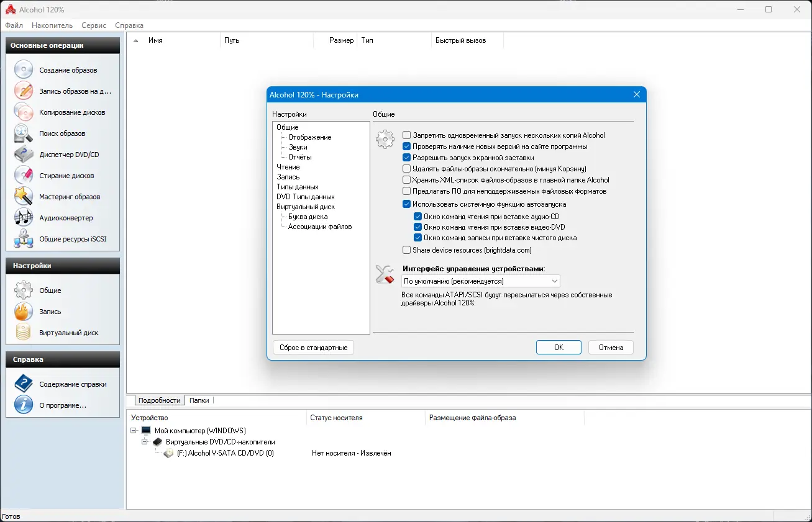Click the Быстрый вызов column header
Image resolution: width=812 pixels, height=522 pixels.
coord(467,40)
